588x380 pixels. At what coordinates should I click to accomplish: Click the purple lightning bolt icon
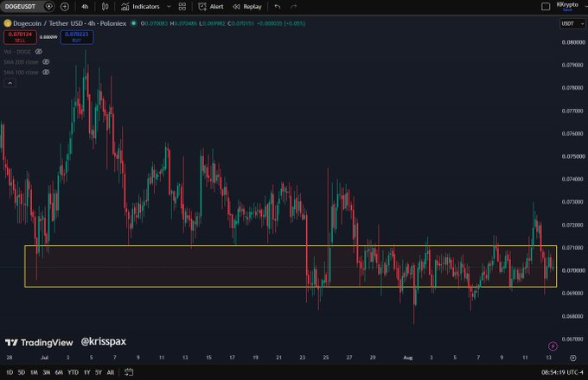point(553,346)
